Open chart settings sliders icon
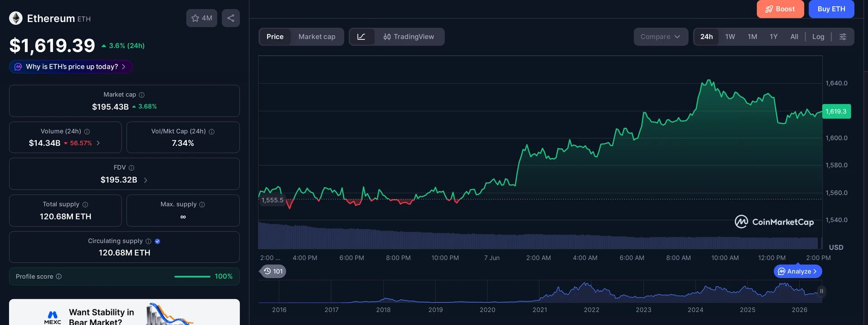Screen dimensions: 868x325 [843, 37]
